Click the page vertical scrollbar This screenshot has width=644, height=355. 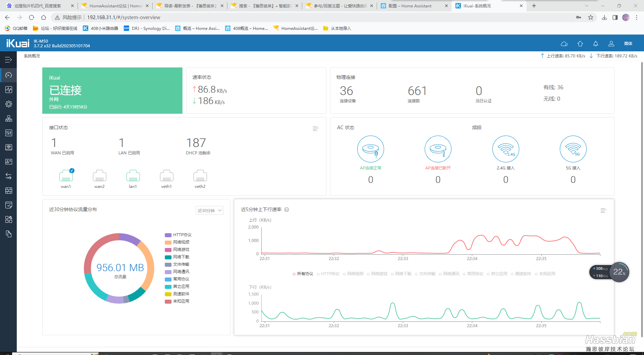point(642,200)
